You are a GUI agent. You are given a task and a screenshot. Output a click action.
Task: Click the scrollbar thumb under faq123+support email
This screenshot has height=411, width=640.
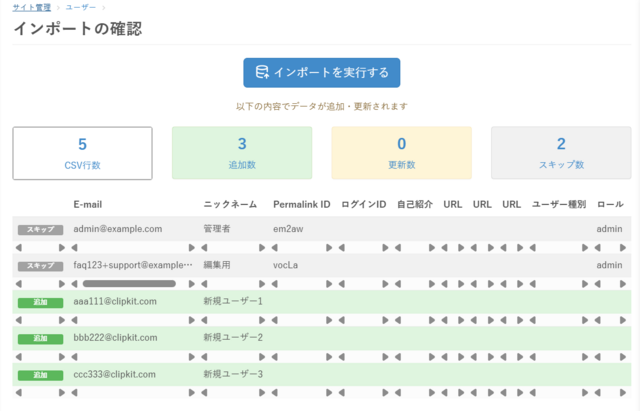(129, 284)
